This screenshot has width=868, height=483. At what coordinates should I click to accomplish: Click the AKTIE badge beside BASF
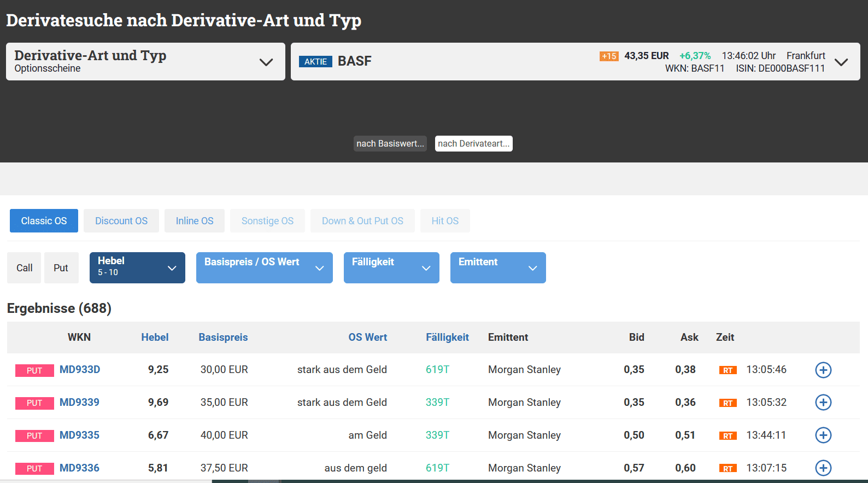pyautogui.click(x=315, y=62)
